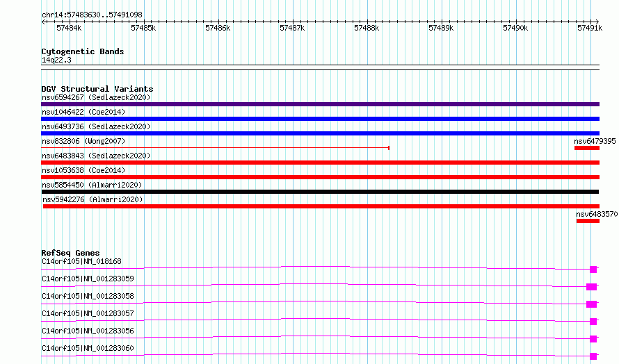Click the NM_001283060 intron line
The height and width of the screenshot is (364, 619).
[316, 355]
